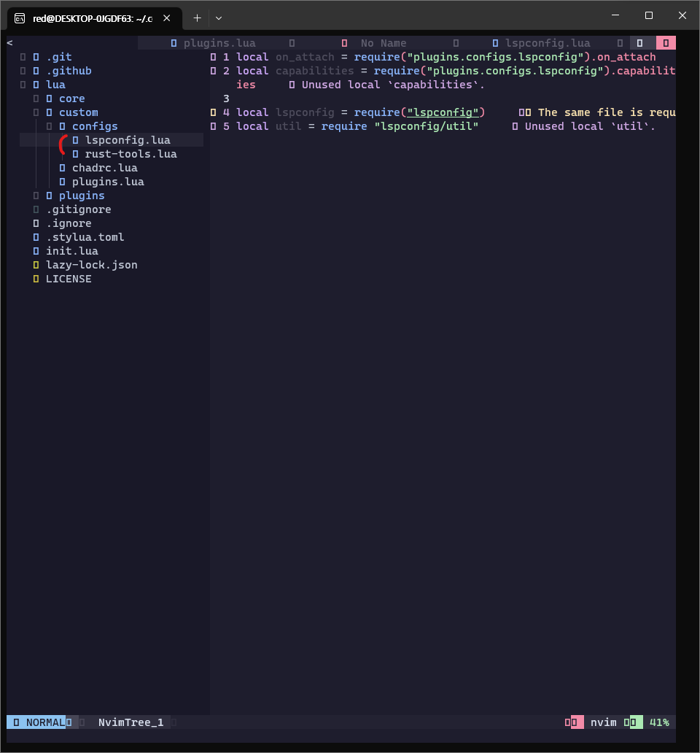Click the folder icon beside custom
This screenshot has height=753, width=700.
[49, 113]
